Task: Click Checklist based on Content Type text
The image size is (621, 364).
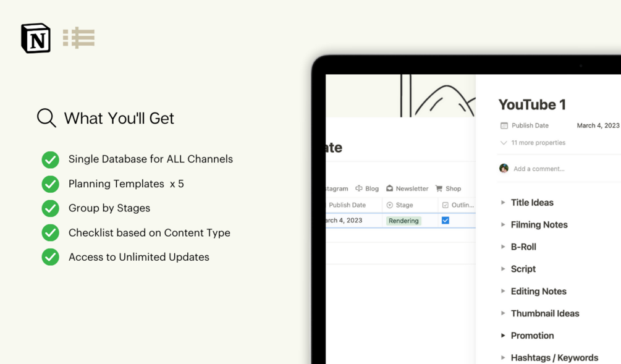Action: [150, 233]
